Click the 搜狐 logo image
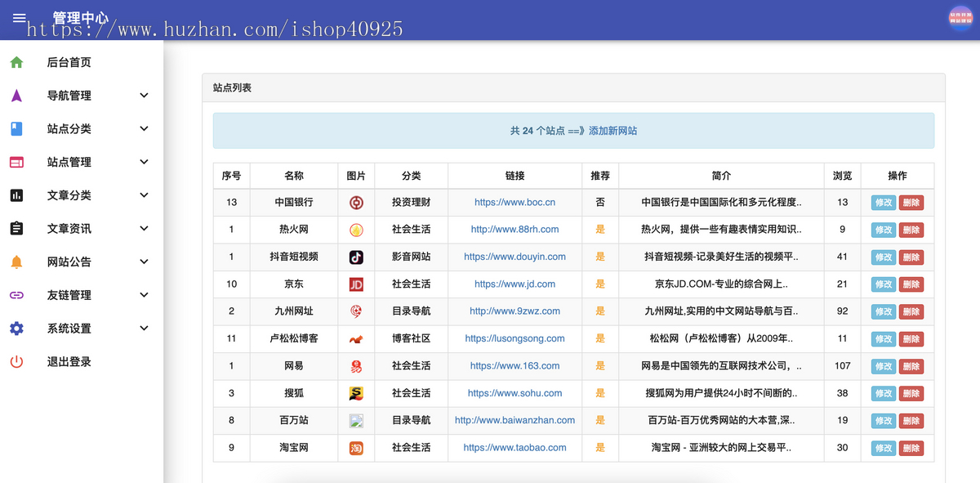The height and width of the screenshot is (483, 980). pyautogui.click(x=356, y=394)
